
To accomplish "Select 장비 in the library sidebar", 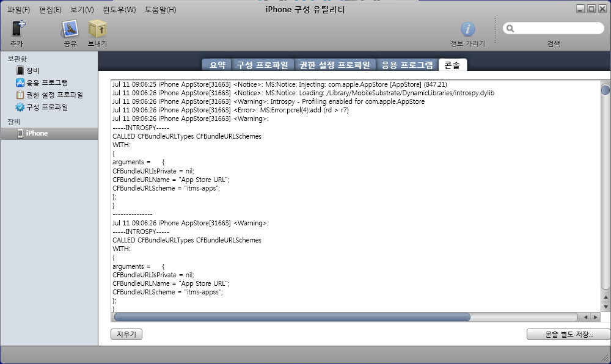I will pyautogui.click(x=32, y=70).
